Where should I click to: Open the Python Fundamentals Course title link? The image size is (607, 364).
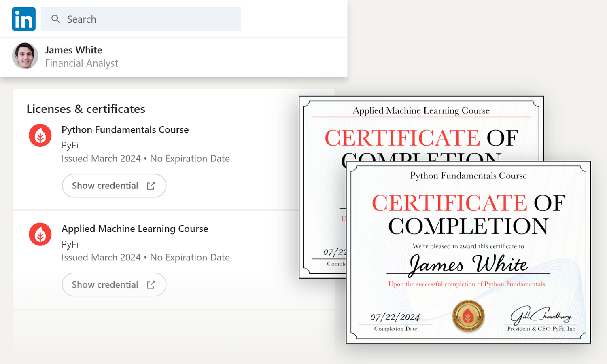[125, 130]
